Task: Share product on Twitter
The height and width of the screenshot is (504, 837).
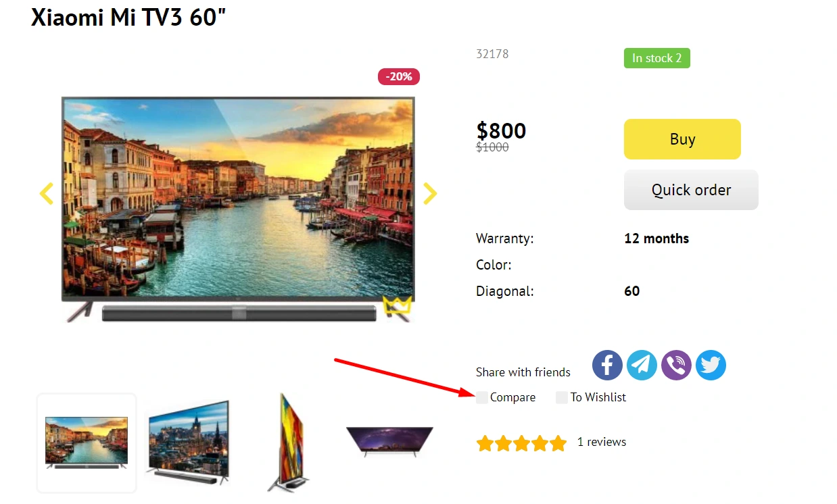Action: click(711, 366)
